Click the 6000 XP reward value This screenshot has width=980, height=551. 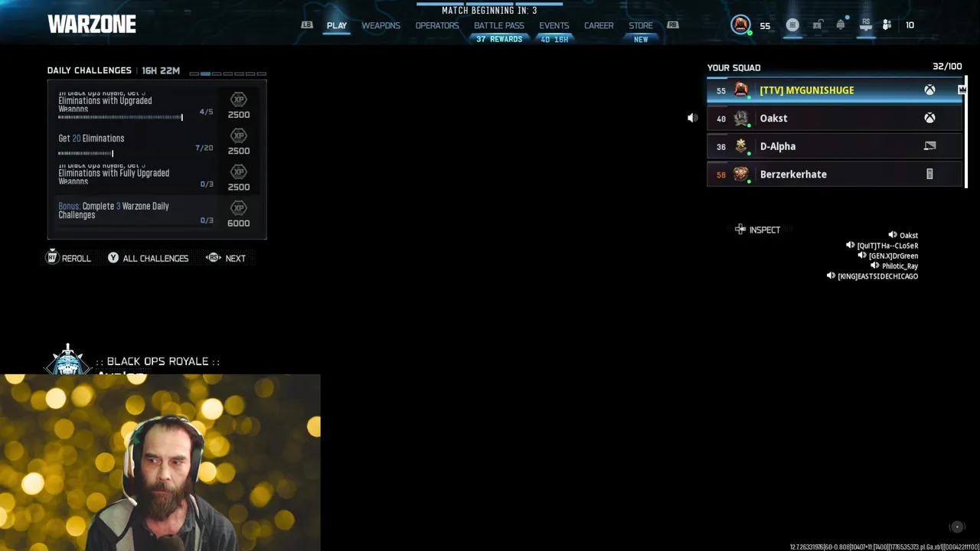tap(238, 223)
